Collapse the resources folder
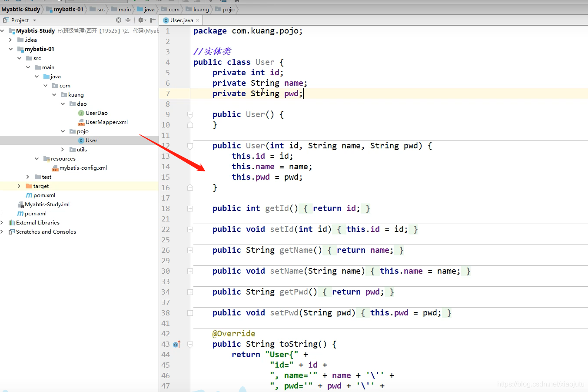The image size is (588, 392). point(37,159)
